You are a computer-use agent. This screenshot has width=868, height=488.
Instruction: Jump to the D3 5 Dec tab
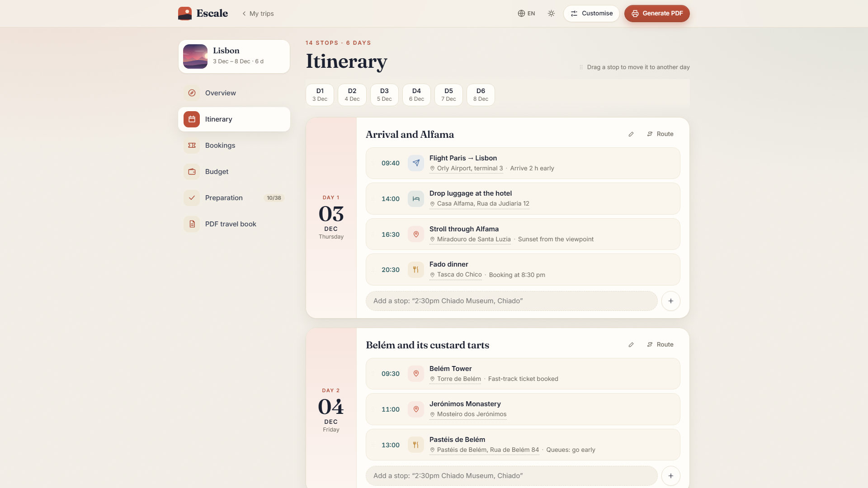coord(384,95)
